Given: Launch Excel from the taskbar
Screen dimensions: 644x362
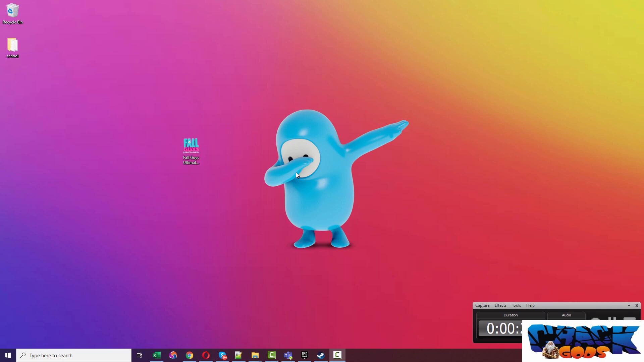Looking at the screenshot, I should [x=156, y=355].
